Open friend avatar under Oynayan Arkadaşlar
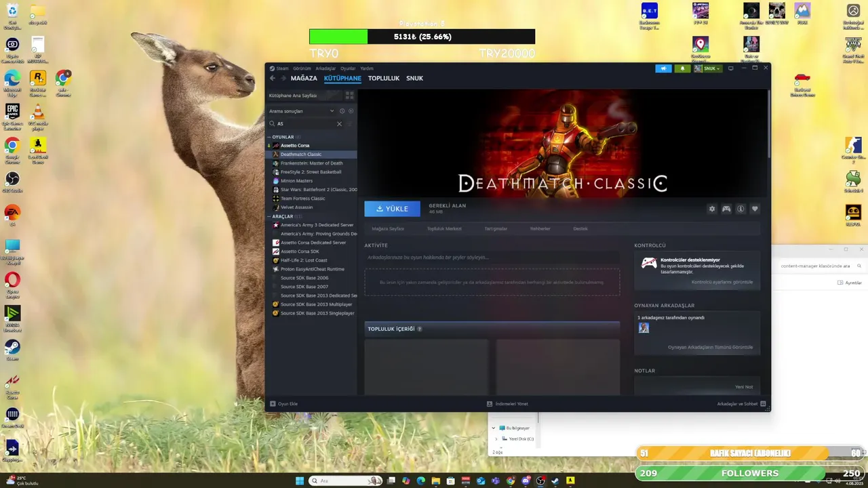Screen dimensions: 868x488 (x=644, y=328)
